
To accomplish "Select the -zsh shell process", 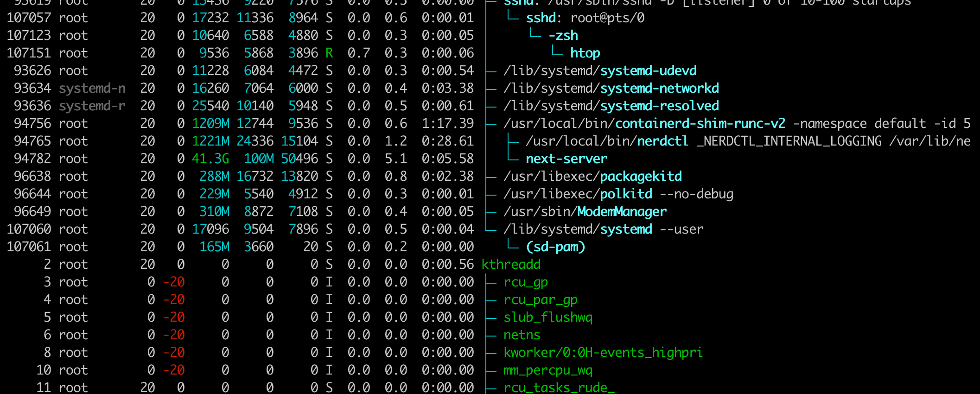I will 563,36.
